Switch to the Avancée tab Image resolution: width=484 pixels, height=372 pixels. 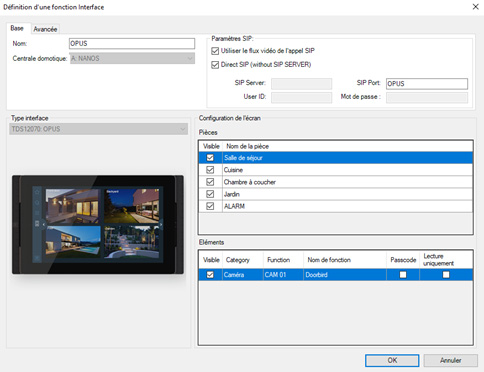point(45,29)
